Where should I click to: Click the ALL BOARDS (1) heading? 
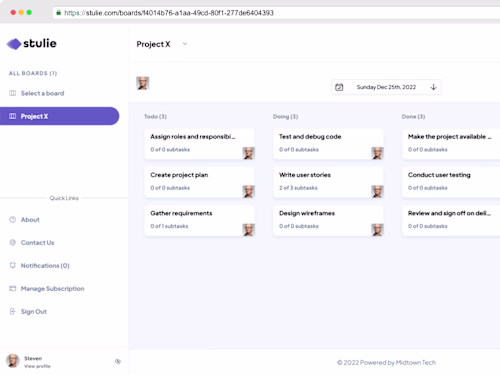(x=33, y=73)
